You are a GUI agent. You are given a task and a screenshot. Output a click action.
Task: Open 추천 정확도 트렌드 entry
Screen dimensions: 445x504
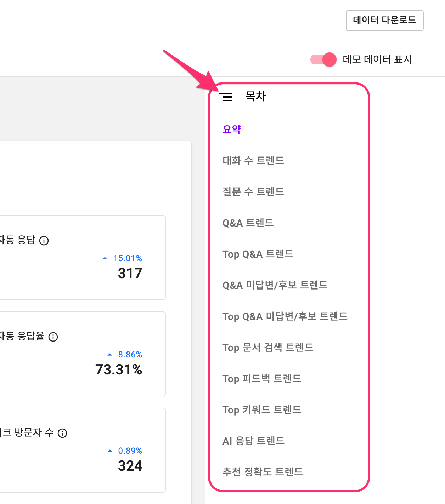[x=263, y=472]
